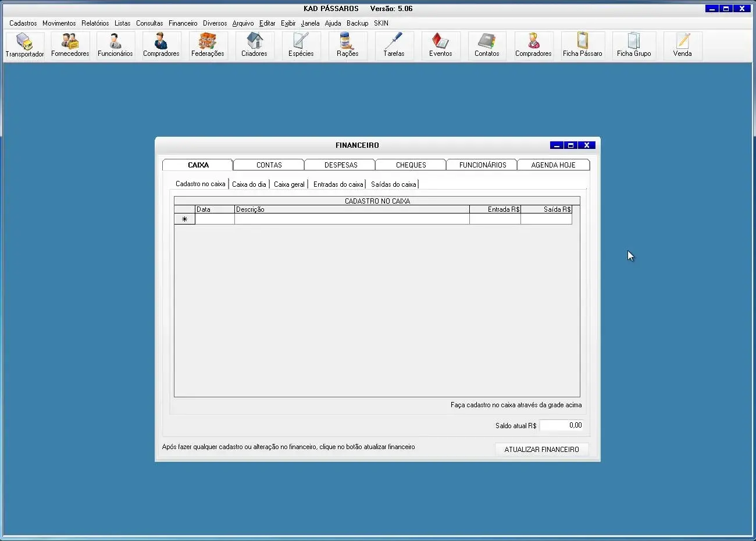The width and height of the screenshot is (756, 541).
Task: Show the Caixa geral sub-tab
Action: pyautogui.click(x=289, y=184)
